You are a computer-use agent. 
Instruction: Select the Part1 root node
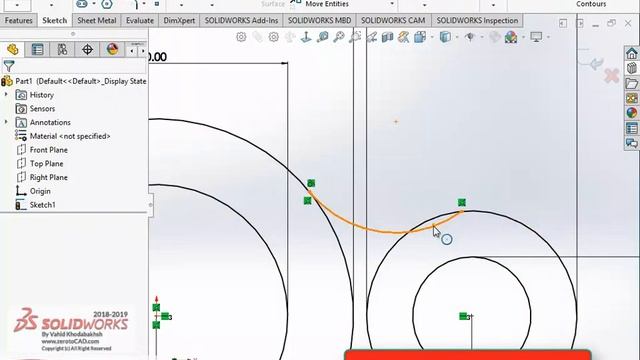(73, 81)
